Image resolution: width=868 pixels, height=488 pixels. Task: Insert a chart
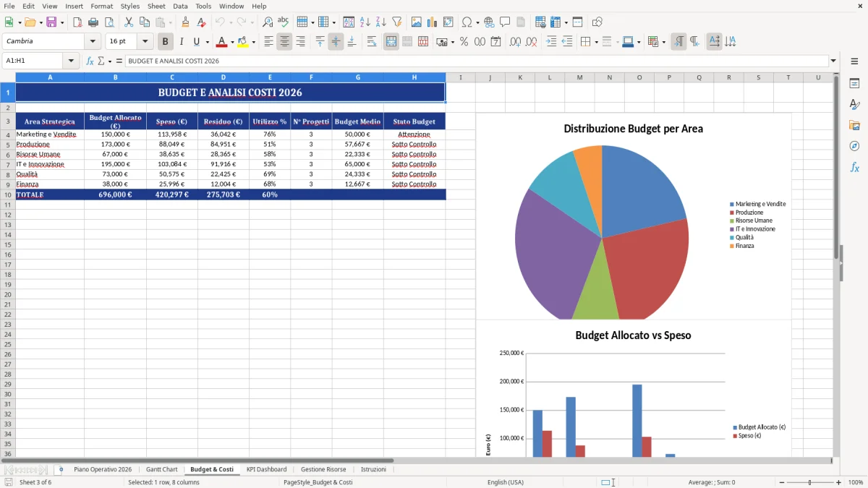433,22
